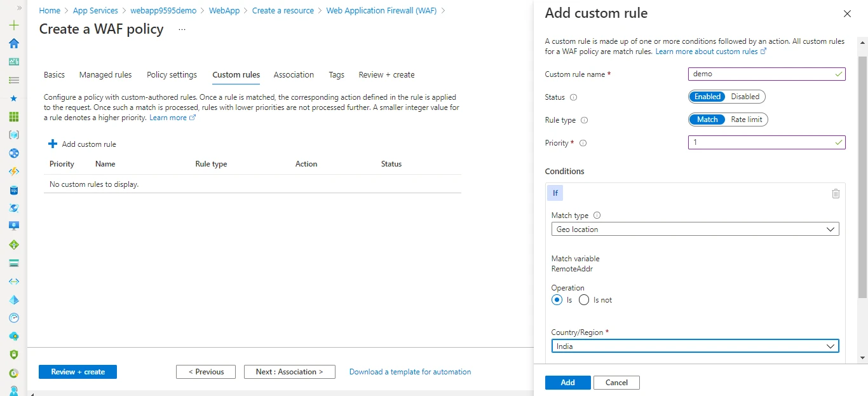Select the 'Is not' operation radio button
868x396 pixels.
585,300
